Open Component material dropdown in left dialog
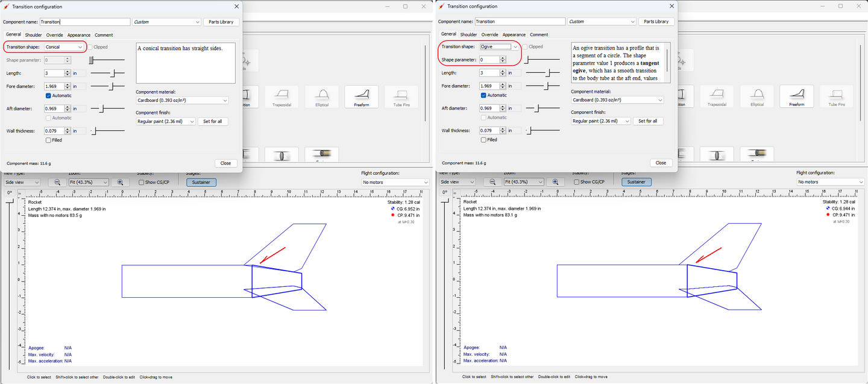The image size is (868, 384). tap(182, 100)
